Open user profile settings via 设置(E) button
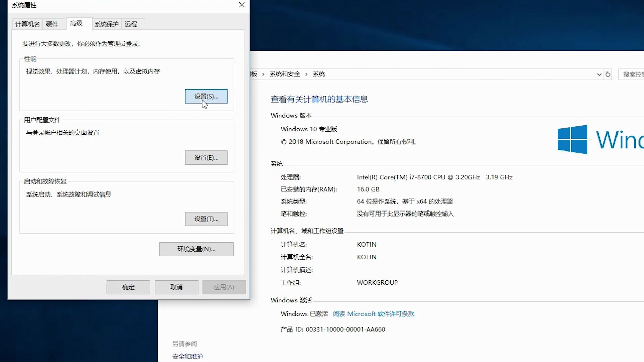Image resolution: width=644 pixels, height=362 pixels. [206, 158]
